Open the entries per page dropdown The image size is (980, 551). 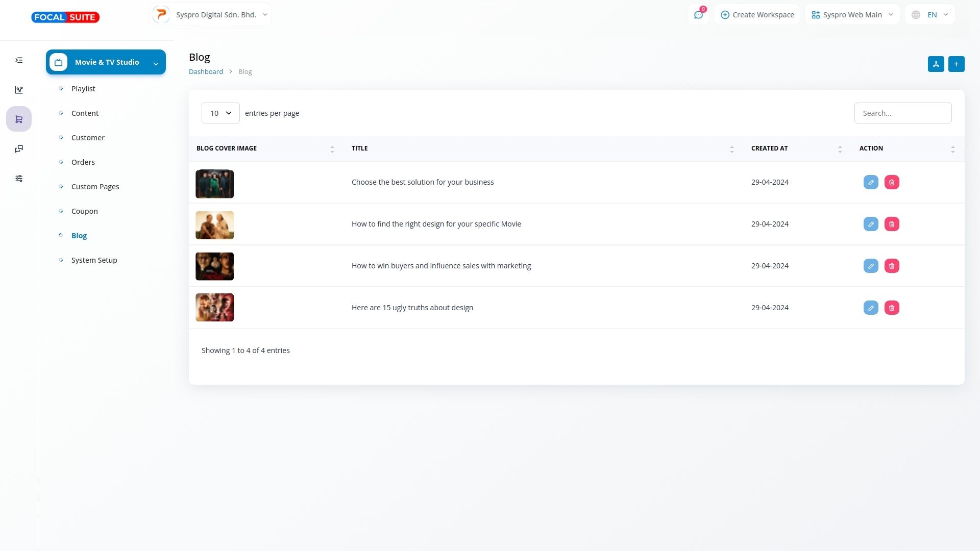(220, 113)
